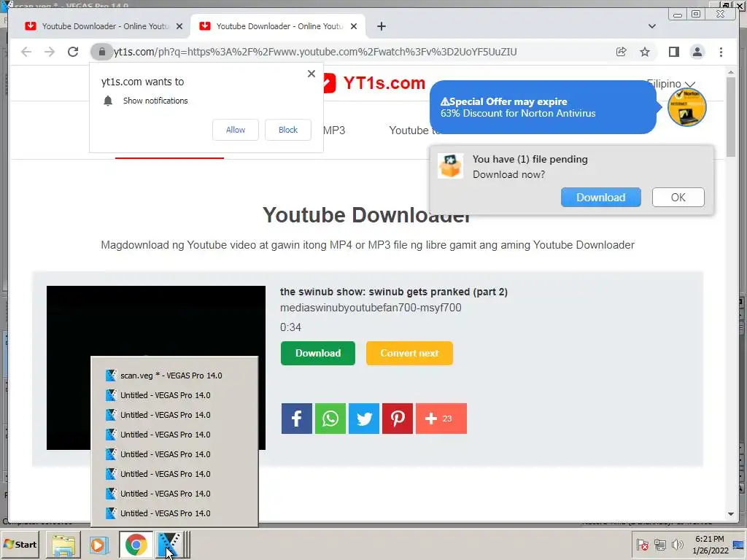The width and height of the screenshot is (747, 560).
Task: Block yt1s.com notifications
Action: click(x=287, y=130)
